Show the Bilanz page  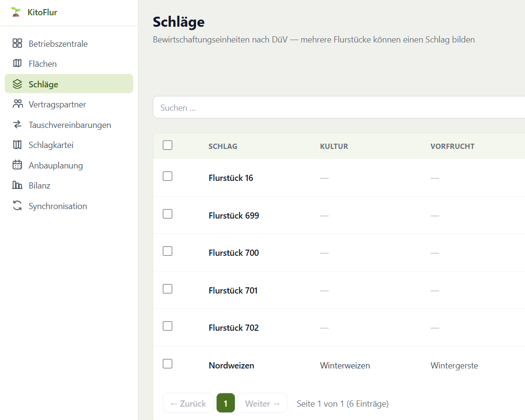point(69,185)
